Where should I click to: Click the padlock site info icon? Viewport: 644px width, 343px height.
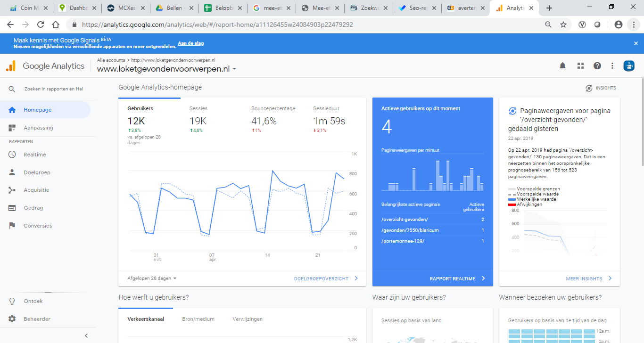tap(74, 24)
